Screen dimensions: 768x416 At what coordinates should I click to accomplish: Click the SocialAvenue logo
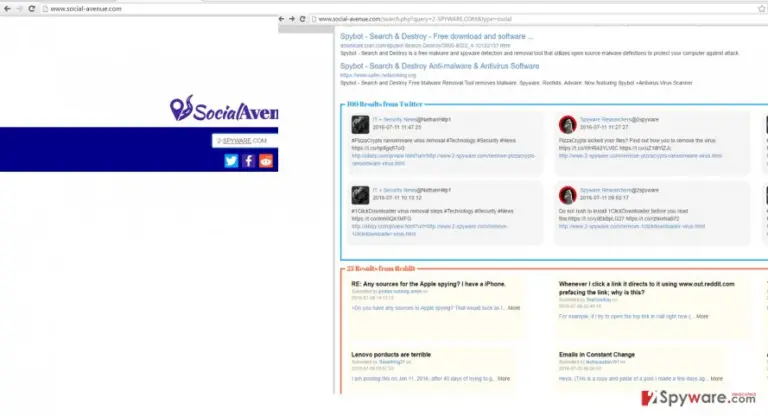click(x=224, y=108)
